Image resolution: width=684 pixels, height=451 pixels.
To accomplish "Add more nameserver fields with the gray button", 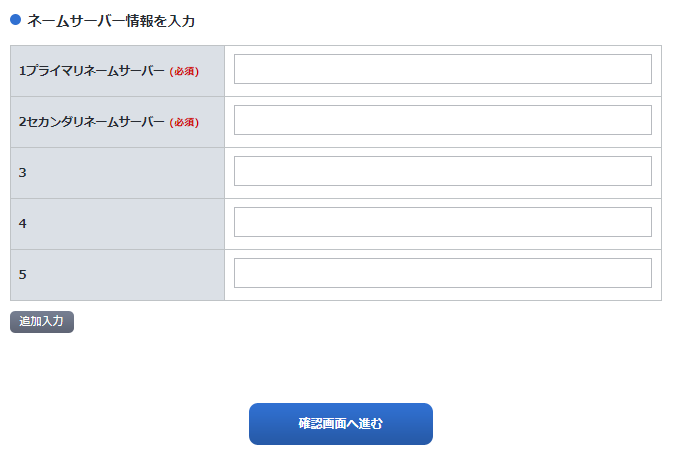I will [42, 322].
